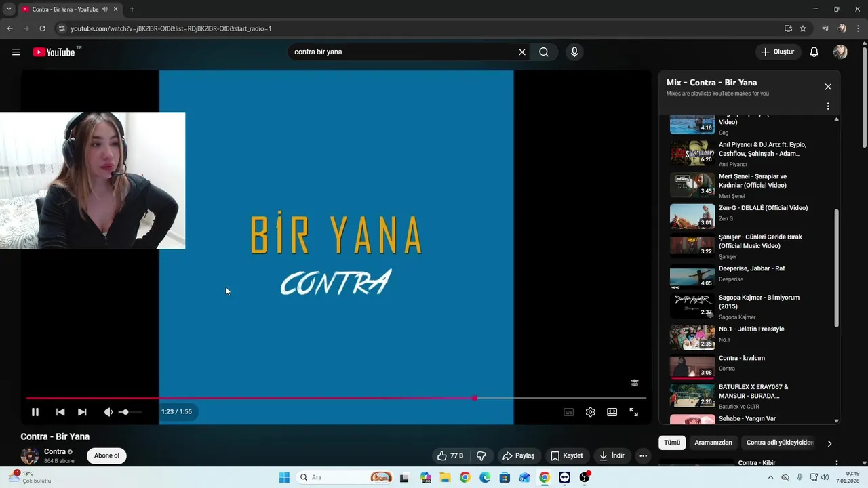
Task: Close the Contra - Bir Yana tab
Action: 116,9
